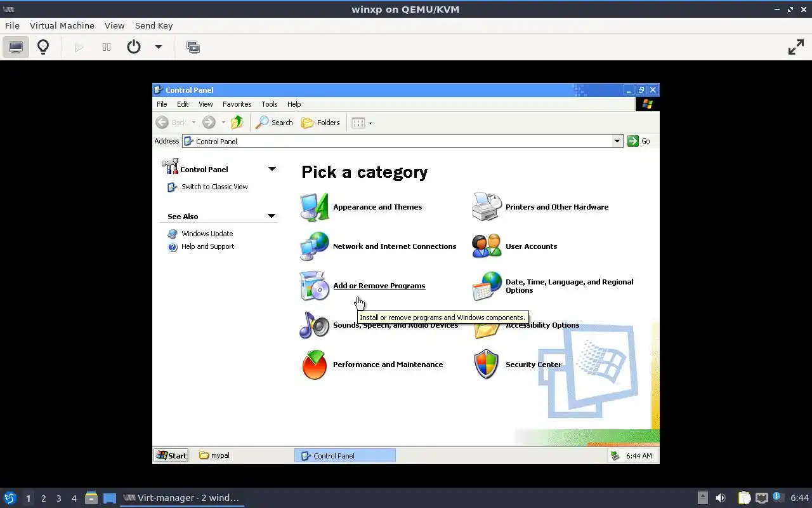Collapse the Control Panel sidebar section
This screenshot has width=812, height=508.
[x=272, y=169]
